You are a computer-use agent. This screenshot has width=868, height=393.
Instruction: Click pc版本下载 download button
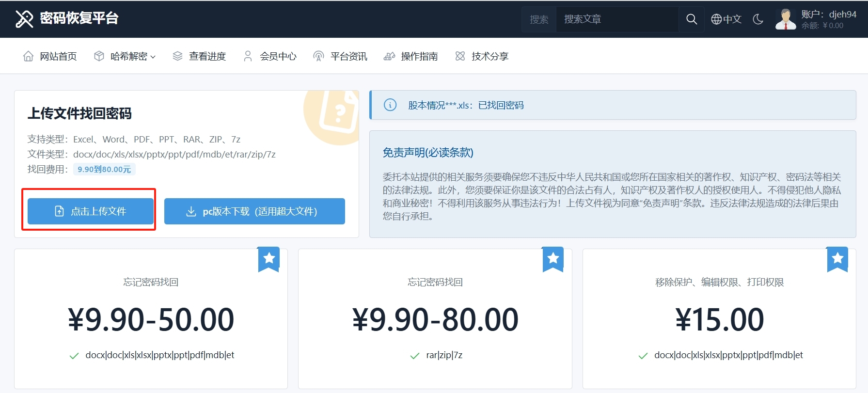254,211
